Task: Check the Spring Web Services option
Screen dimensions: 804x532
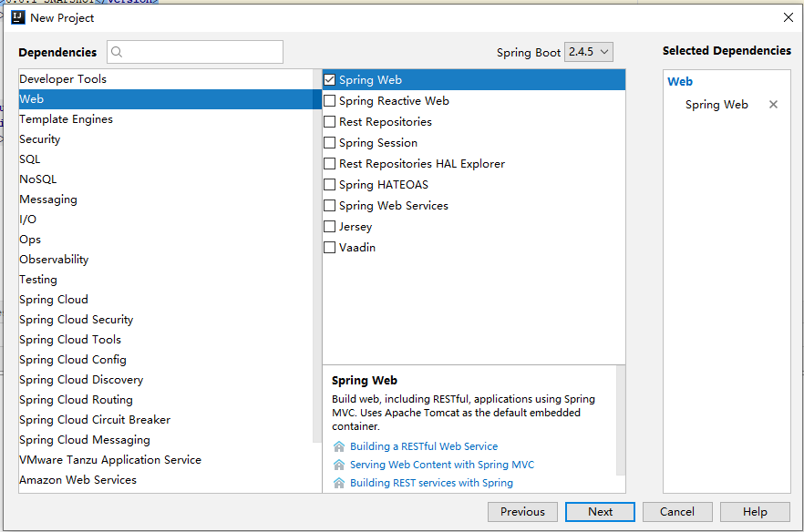Action: coord(330,206)
